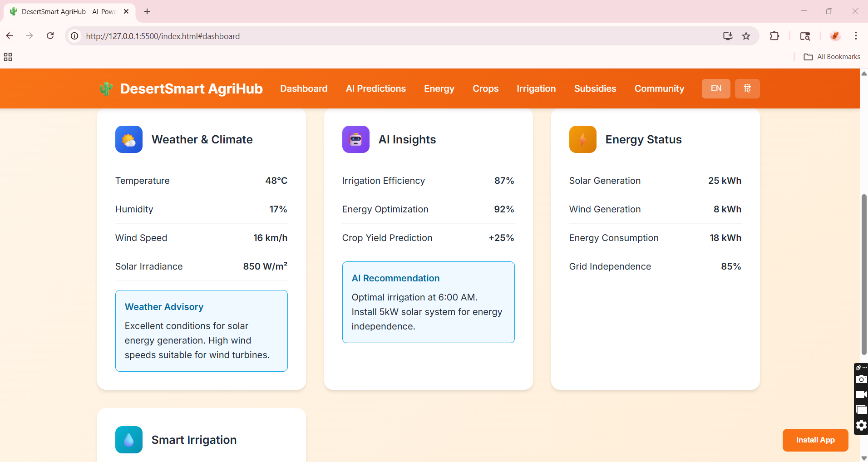
Task: Click the Grid Independence label
Action: [610, 266]
